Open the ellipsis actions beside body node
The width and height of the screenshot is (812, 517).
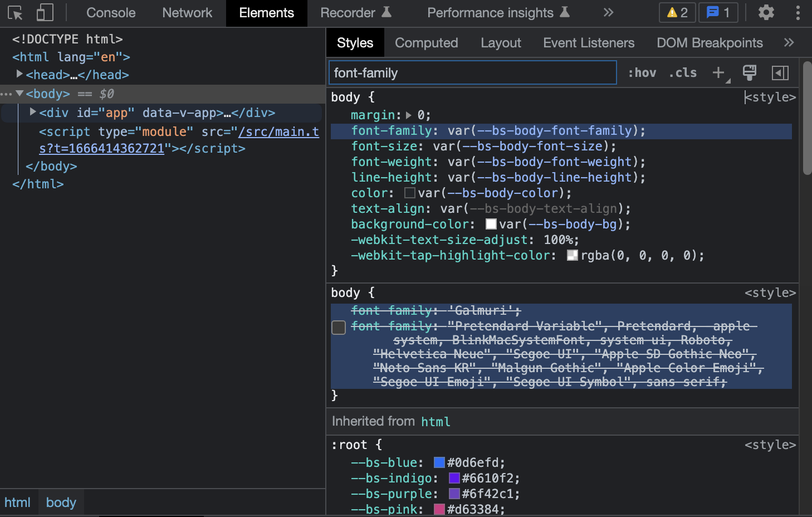(x=6, y=94)
